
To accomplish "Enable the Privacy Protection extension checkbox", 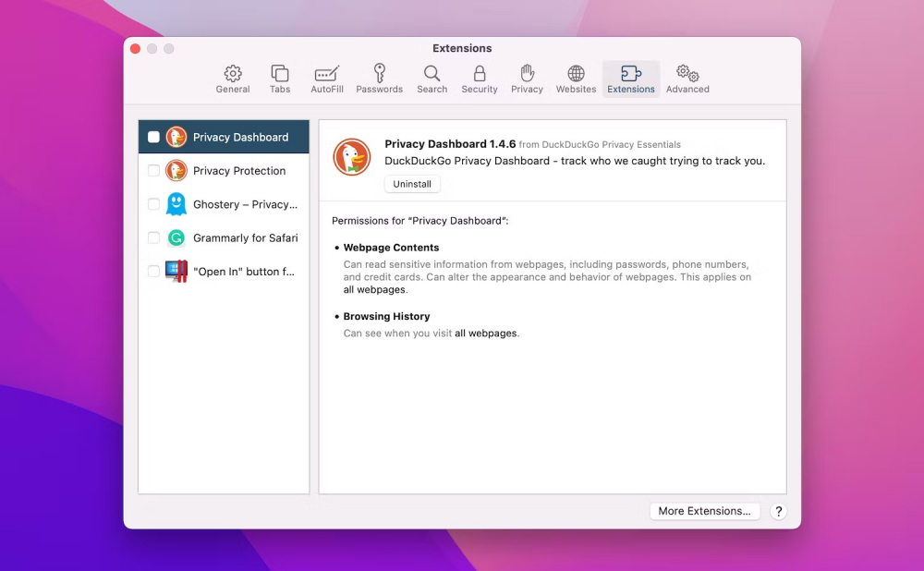I will tap(153, 171).
